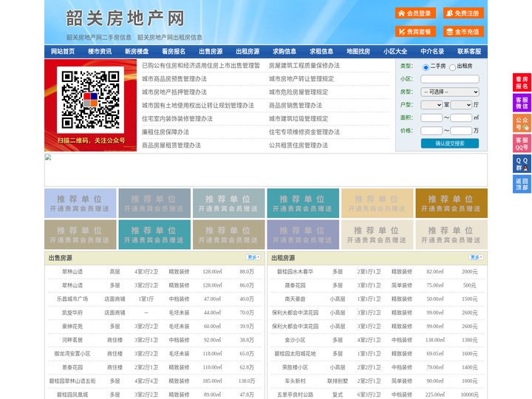Select 出租房 radio button
Screen dimensions: 532x399
(x=452, y=67)
